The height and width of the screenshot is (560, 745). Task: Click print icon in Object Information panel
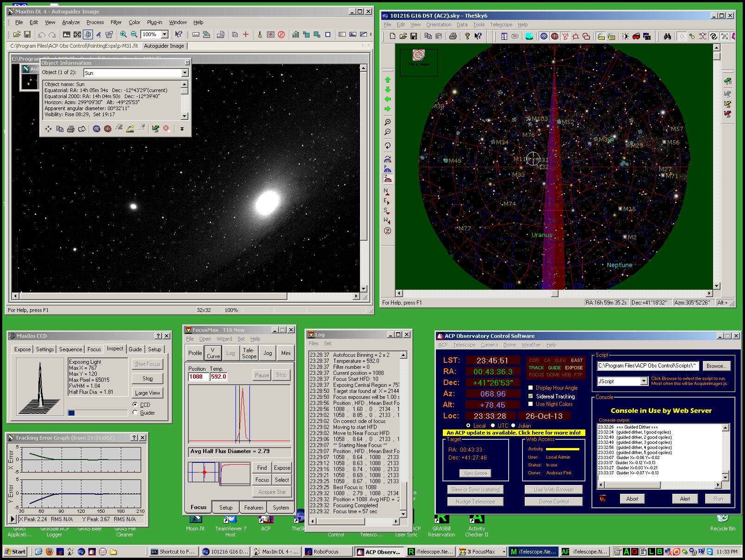[71, 129]
